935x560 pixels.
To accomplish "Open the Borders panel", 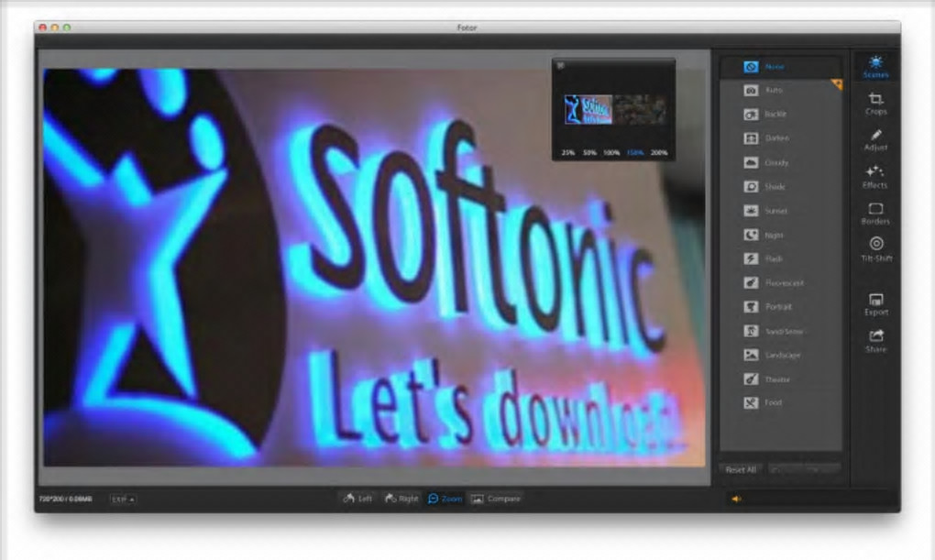I will (x=875, y=214).
